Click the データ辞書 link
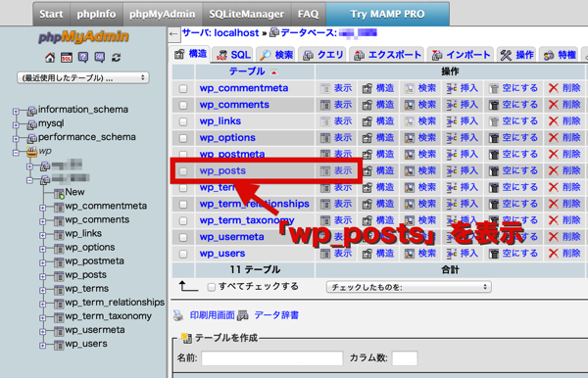The height and width of the screenshot is (378, 588). tap(276, 315)
